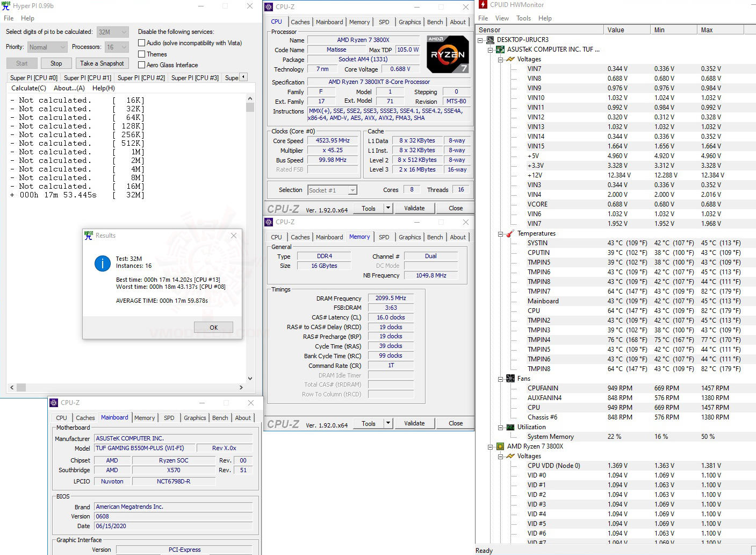The height and width of the screenshot is (555, 756).
Task: Click the Temperatures thermometer icon
Action: point(510,233)
